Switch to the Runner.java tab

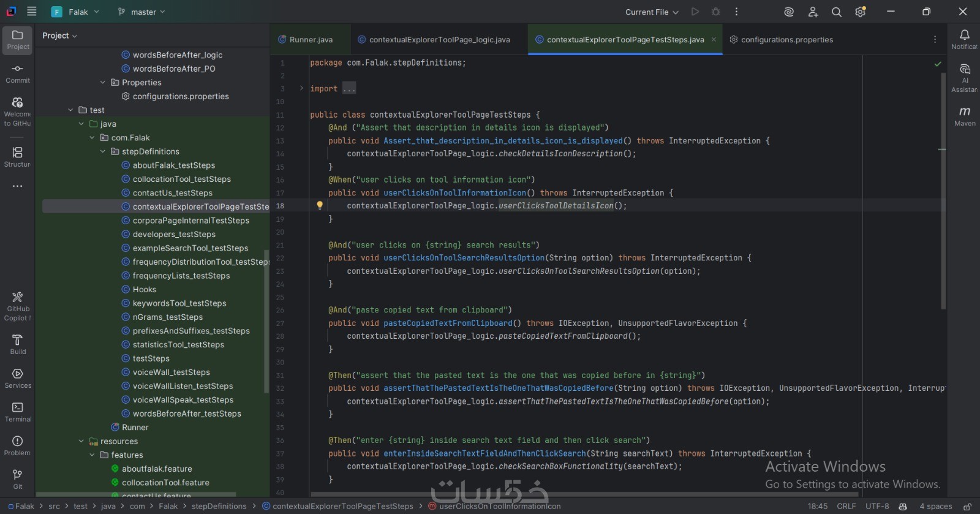(x=311, y=40)
